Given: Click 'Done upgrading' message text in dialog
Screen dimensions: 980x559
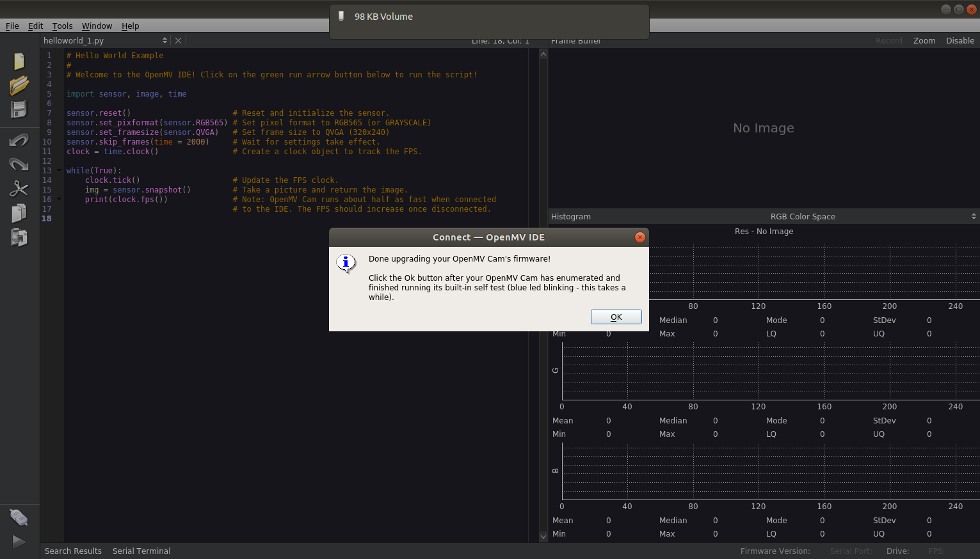Looking at the screenshot, I should click(460, 259).
